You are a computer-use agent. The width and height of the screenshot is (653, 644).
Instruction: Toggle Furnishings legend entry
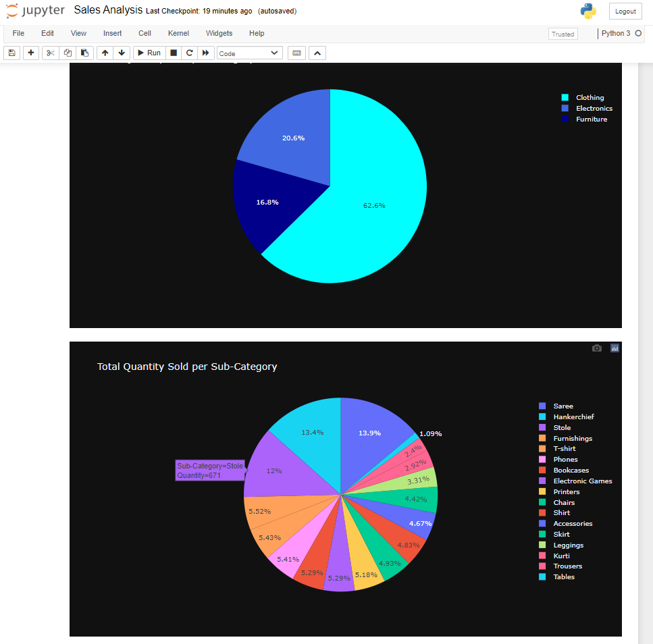coord(565,438)
